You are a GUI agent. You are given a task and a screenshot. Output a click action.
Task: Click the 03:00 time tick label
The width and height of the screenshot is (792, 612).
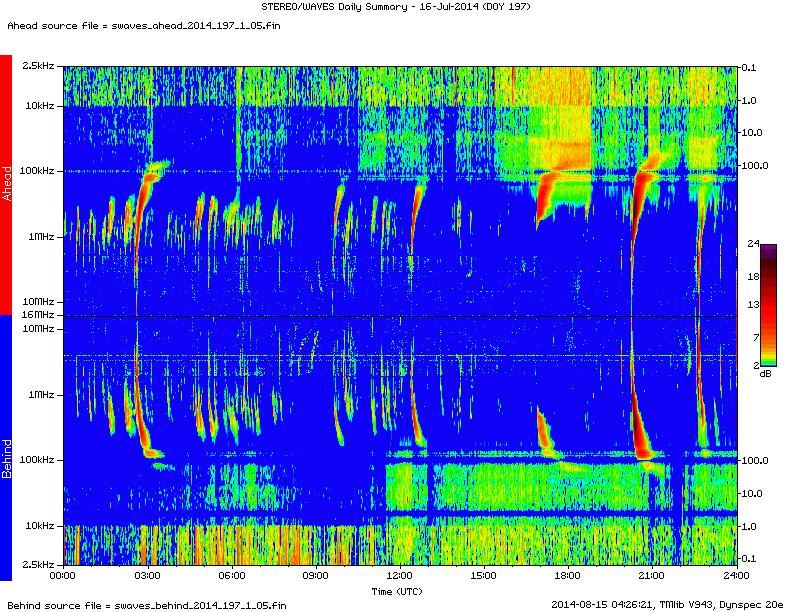[x=148, y=576]
